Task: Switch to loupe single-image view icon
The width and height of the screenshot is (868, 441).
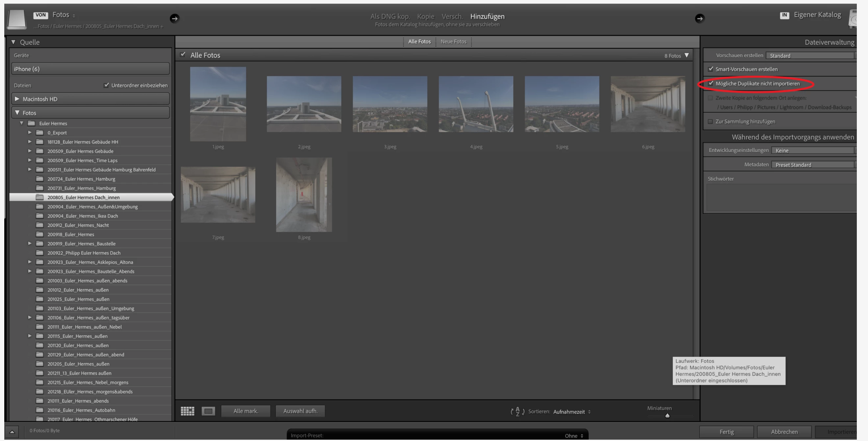Action: [x=208, y=411]
